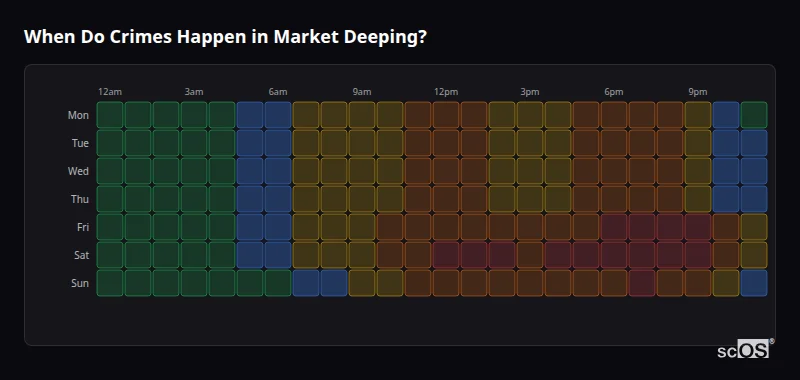Click the Tue row label
800x380 pixels.
coord(80,143)
